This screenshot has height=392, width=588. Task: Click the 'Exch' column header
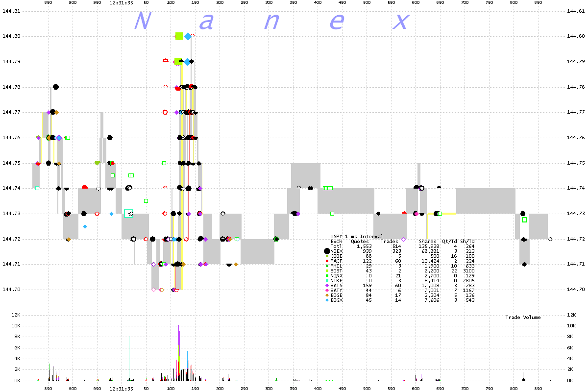click(x=337, y=242)
